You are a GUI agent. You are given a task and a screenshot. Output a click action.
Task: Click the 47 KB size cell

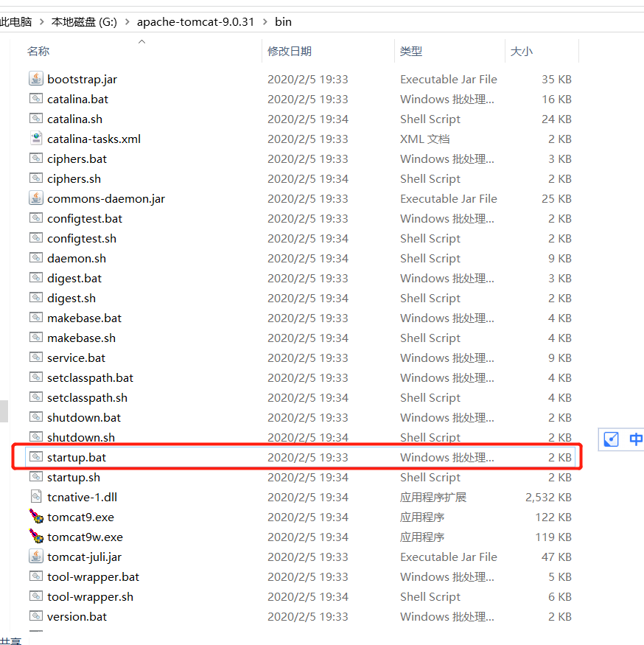556,557
